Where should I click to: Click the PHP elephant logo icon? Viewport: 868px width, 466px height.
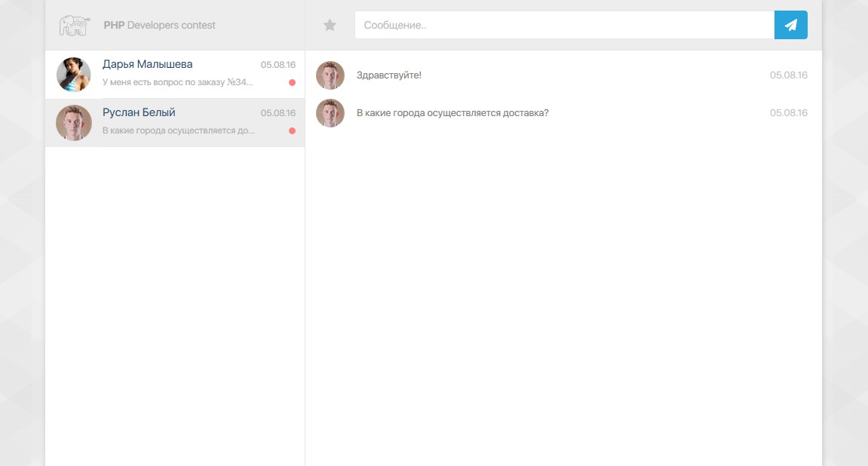[74, 26]
